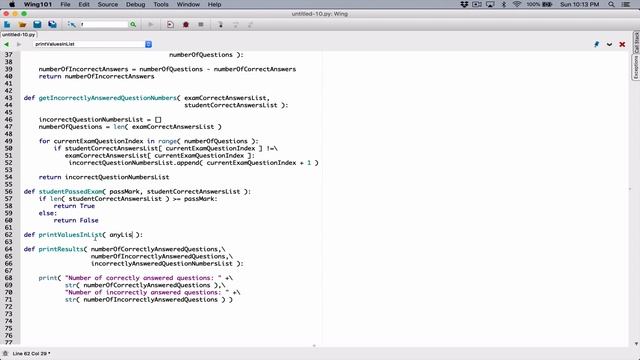Click 'printResults' function name on line 64
Screen dimensions: 640x360
point(61,249)
